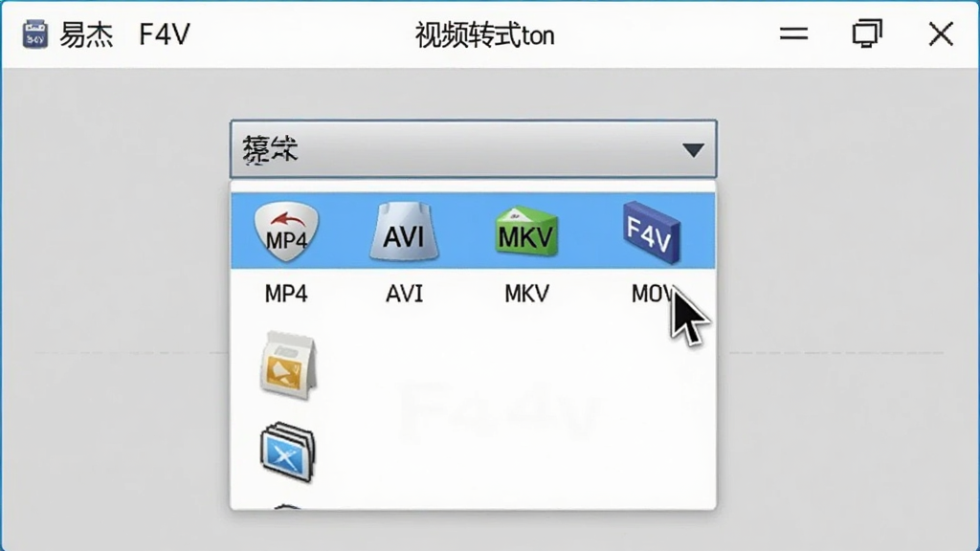Open the format dropdown arrow
This screenshot has width=980, height=551.
click(x=693, y=150)
